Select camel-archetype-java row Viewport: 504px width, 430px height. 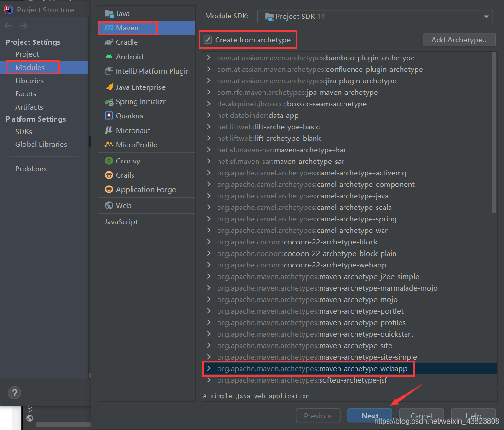click(349, 196)
